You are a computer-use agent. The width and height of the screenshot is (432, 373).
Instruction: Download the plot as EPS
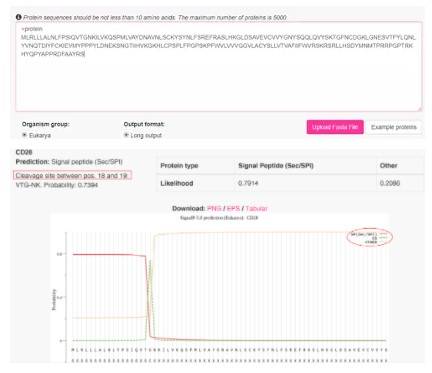[x=233, y=208]
